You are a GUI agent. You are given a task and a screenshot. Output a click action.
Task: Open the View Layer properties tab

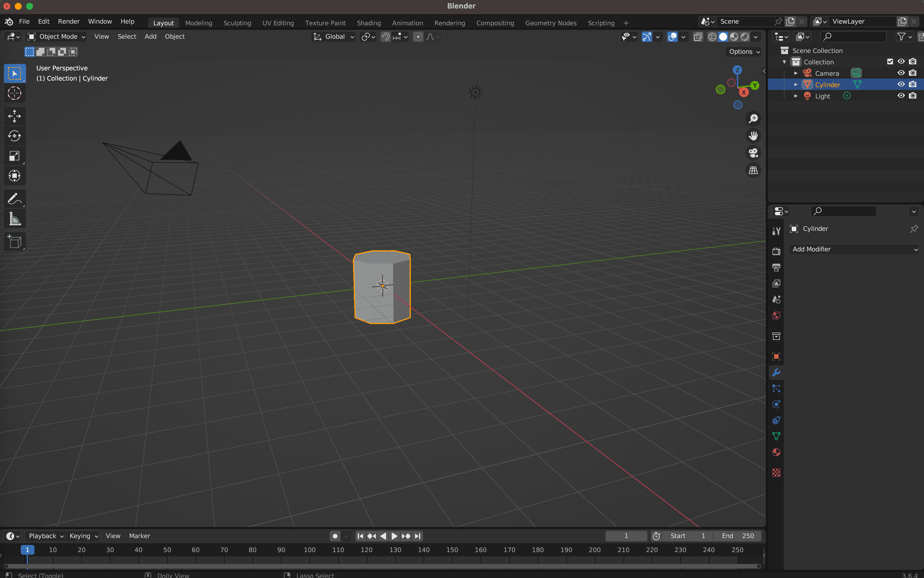coord(776,283)
